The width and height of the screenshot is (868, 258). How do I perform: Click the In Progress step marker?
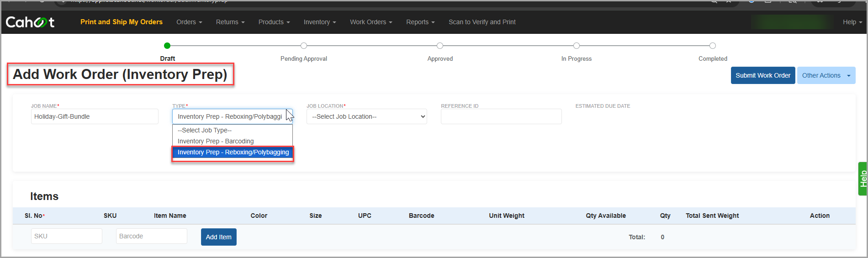pos(577,46)
